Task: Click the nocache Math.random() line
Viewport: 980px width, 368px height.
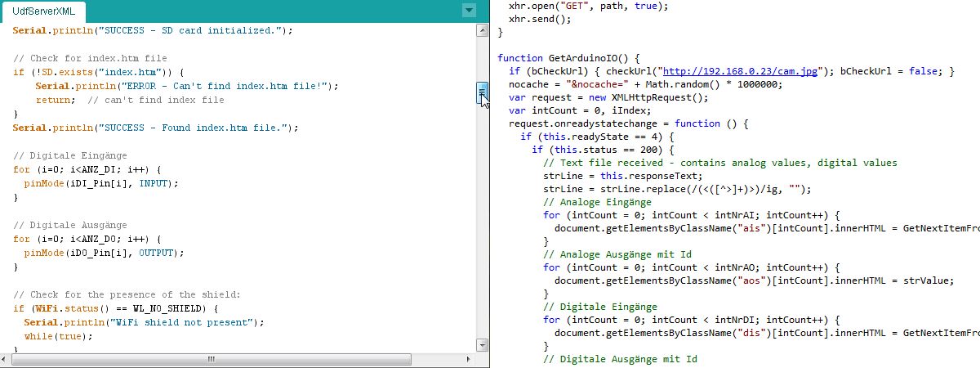Action: click(x=645, y=84)
